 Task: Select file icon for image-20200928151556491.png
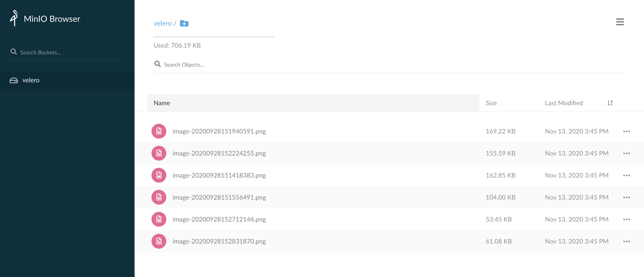pos(159,197)
